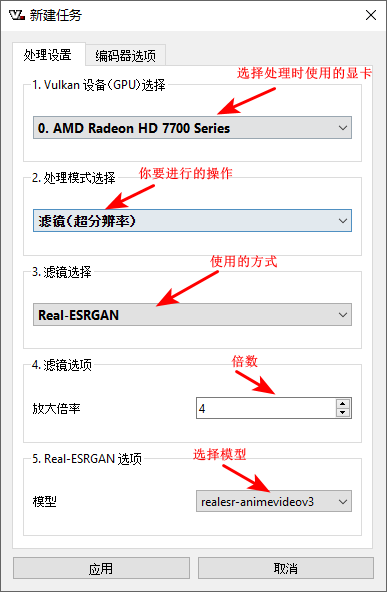387x592 pixels.
Task: Switch to the 编码器选项 tab
Action: pyautogui.click(x=125, y=56)
